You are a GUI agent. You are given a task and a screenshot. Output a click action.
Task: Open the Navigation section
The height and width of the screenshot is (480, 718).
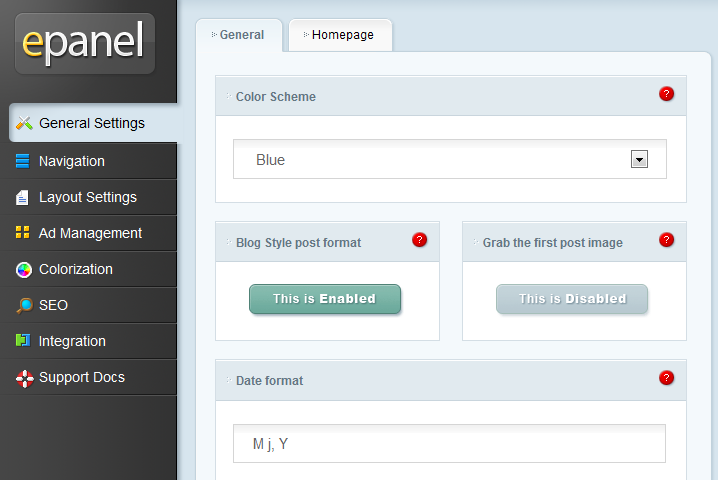[88, 161]
